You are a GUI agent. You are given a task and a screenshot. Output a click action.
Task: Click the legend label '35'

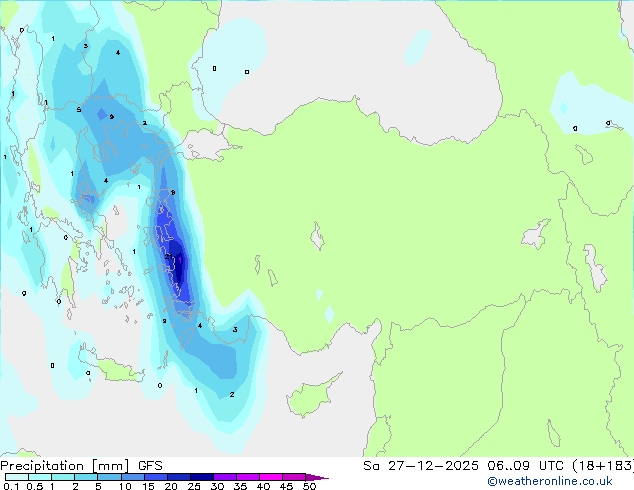click(x=240, y=486)
